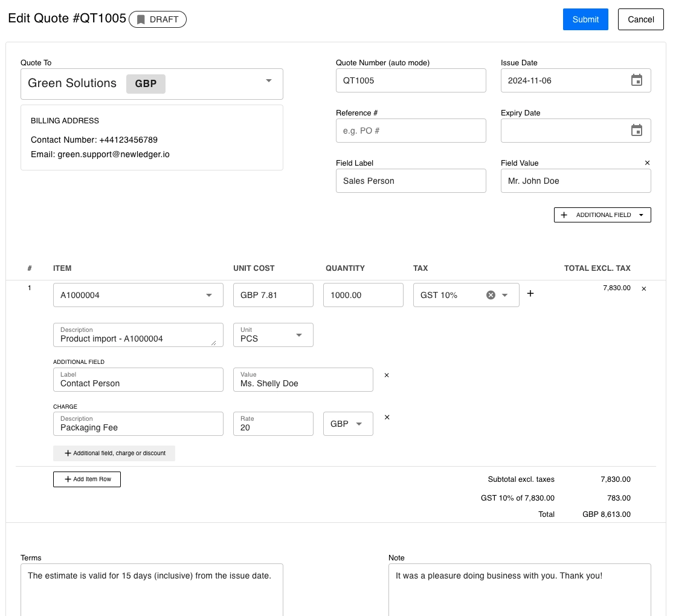Submit the quote

pos(585,19)
